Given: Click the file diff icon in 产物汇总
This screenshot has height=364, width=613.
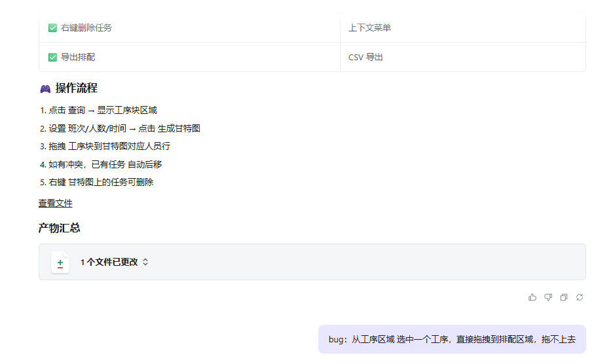Looking at the screenshot, I should (x=60, y=263).
